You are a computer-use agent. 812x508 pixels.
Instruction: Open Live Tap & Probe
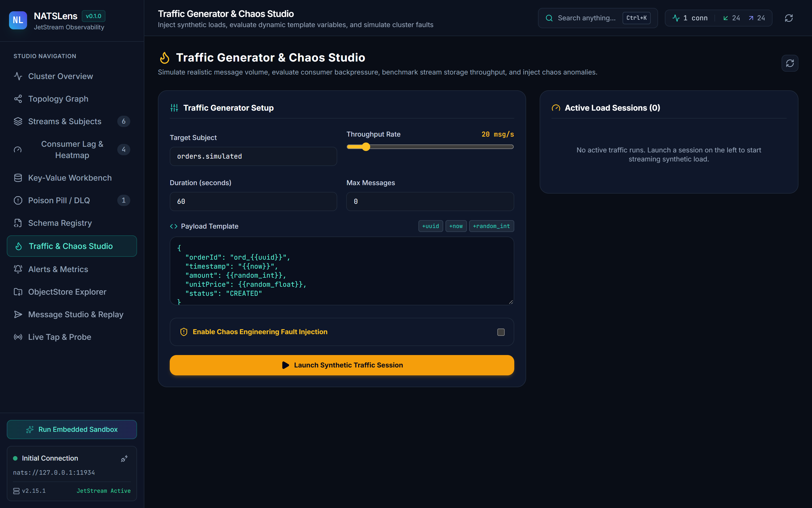(x=72, y=337)
